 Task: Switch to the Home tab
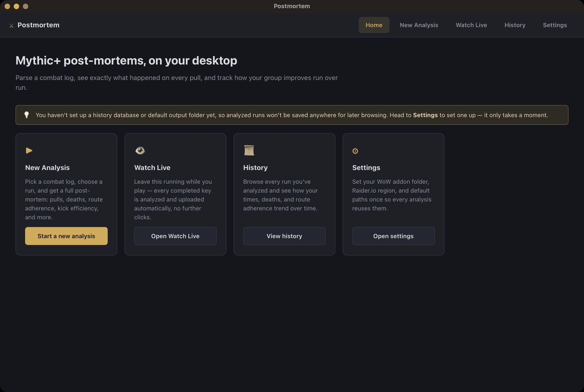[x=374, y=25]
